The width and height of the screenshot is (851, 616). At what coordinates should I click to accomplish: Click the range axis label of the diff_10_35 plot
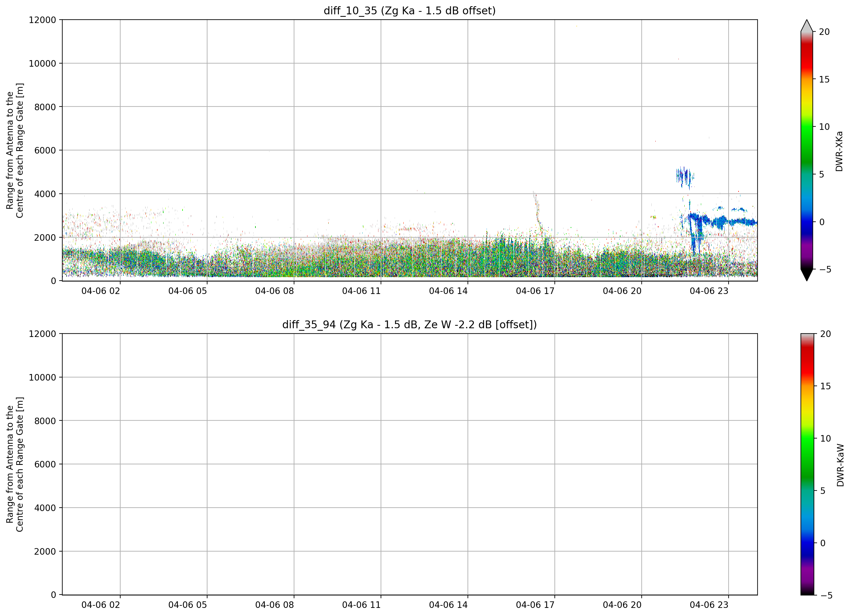pos(15,150)
